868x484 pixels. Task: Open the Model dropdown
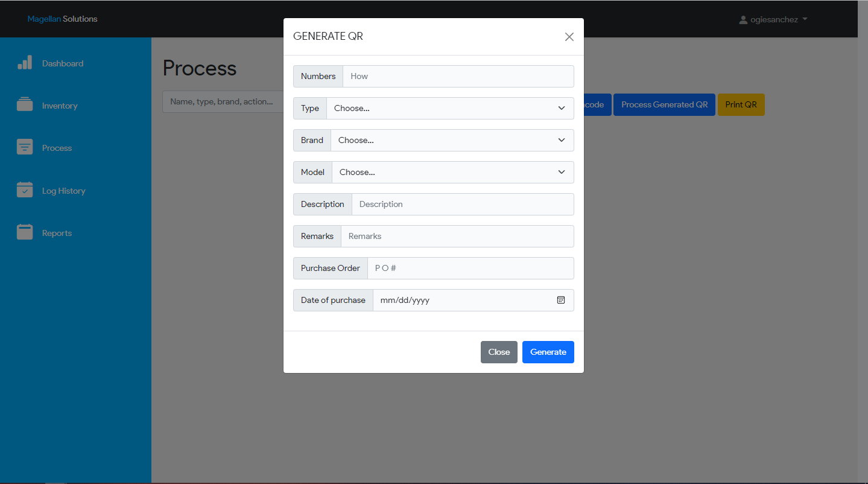point(452,172)
